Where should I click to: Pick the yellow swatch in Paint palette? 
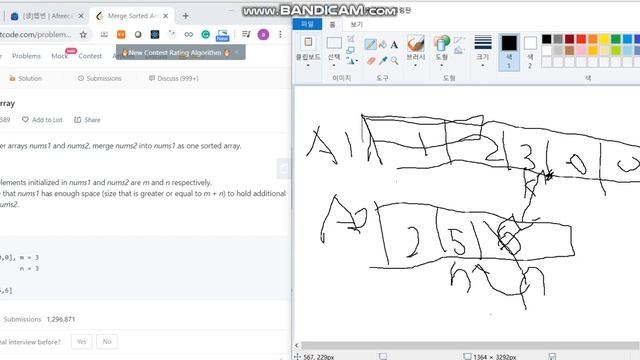pos(604,39)
